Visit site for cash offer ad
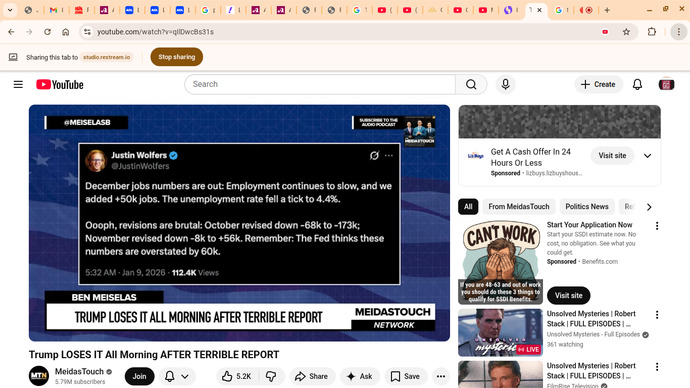This screenshot has width=690, height=388. 612,156
